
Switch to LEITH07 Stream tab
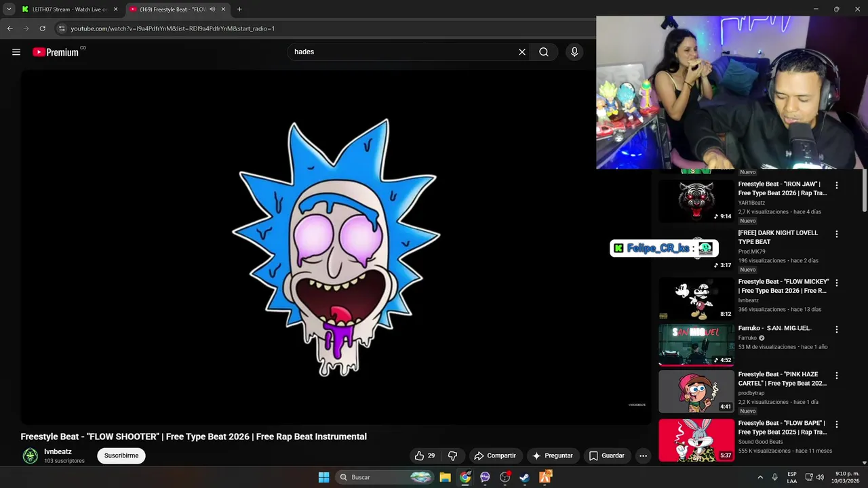tap(70, 9)
